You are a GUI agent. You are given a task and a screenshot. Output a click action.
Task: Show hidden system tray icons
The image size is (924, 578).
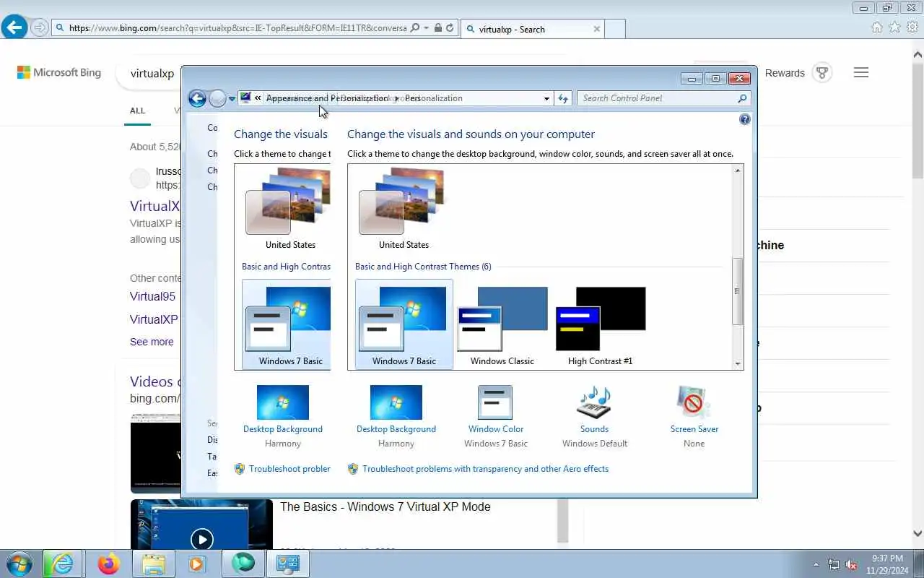coord(816,564)
